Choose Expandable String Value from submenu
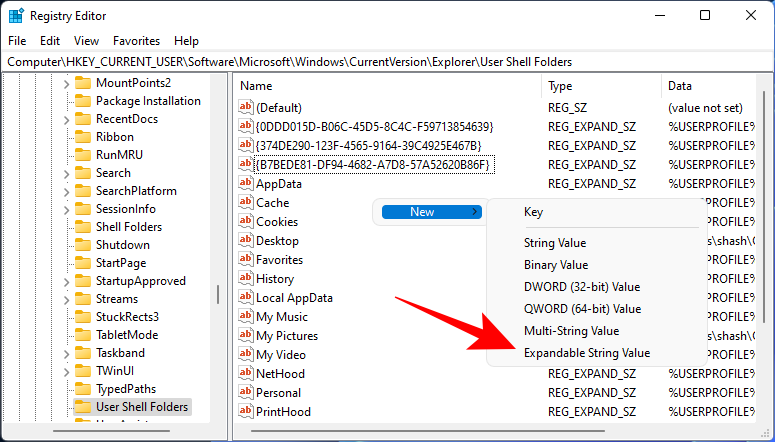The height and width of the screenshot is (442, 775). pyautogui.click(x=586, y=353)
